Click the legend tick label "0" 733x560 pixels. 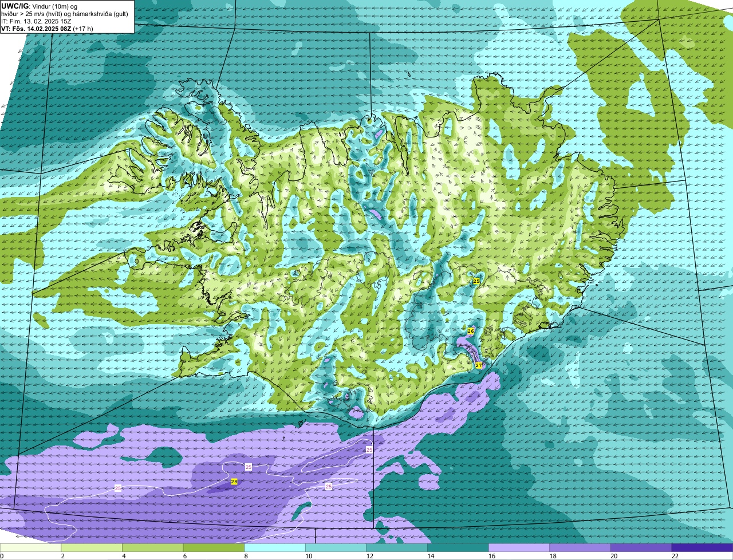(2, 556)
